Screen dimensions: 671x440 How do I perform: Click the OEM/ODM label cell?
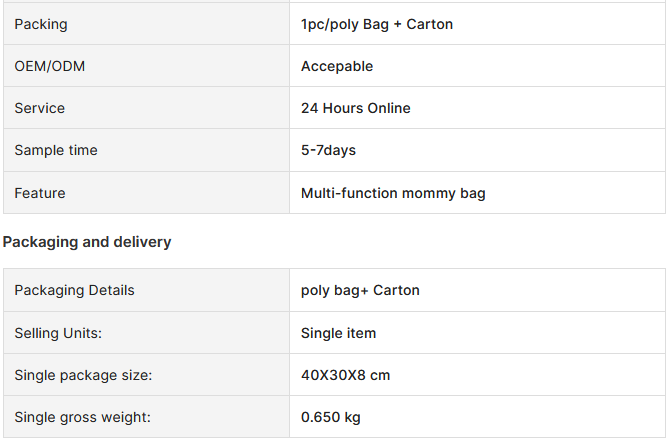[146, 66]
